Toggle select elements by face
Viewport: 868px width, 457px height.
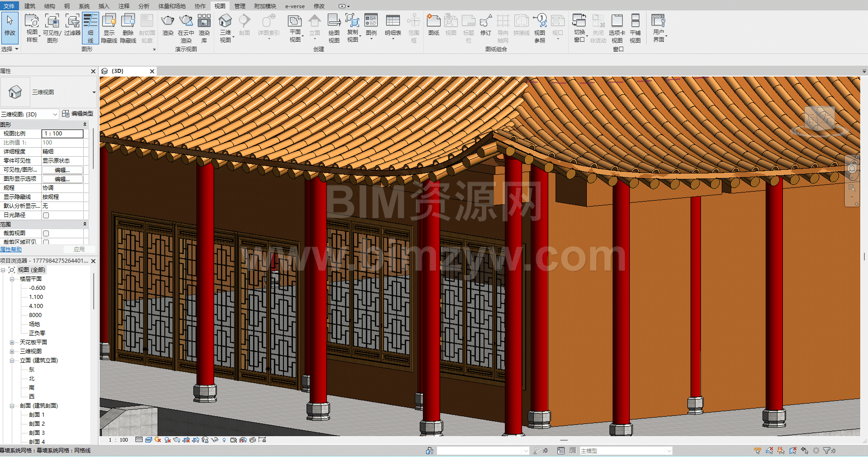[793, 451]
